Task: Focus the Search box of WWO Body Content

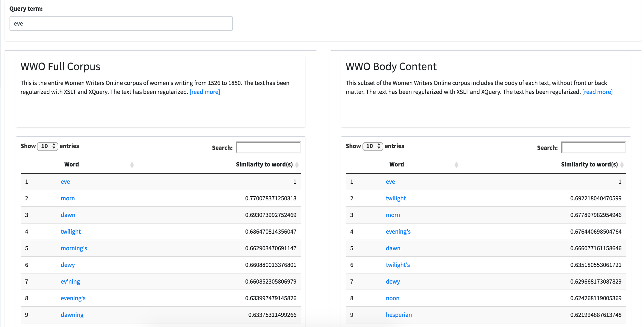Action: (593, 147)
